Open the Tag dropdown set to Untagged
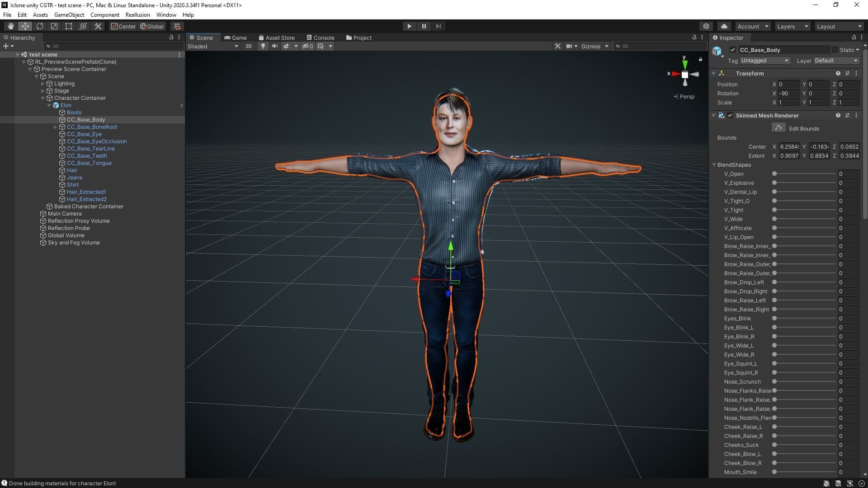This screenshot has width=868, height=488. click(764, 60)
